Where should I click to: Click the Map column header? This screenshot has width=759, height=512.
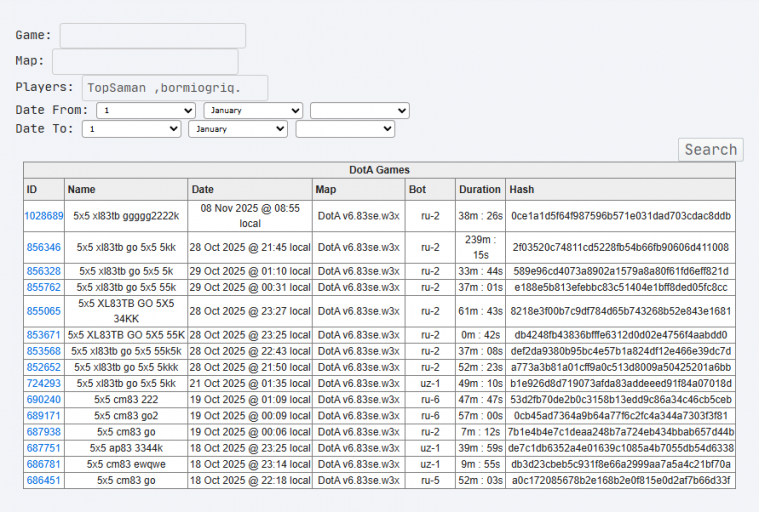[x=359, y=189]
